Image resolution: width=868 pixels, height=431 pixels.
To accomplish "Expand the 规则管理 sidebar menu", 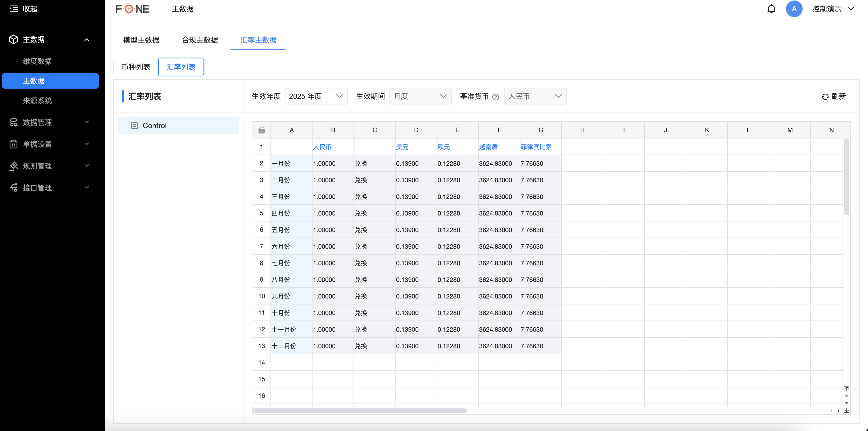I will (50, 166).
